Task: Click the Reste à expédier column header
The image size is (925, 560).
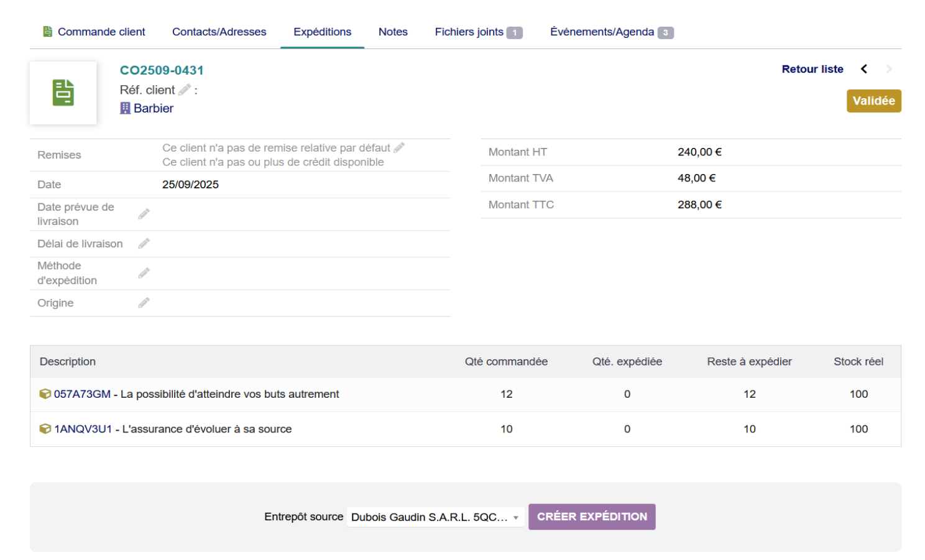Action: pyautogui.click(x=749, y=362)
